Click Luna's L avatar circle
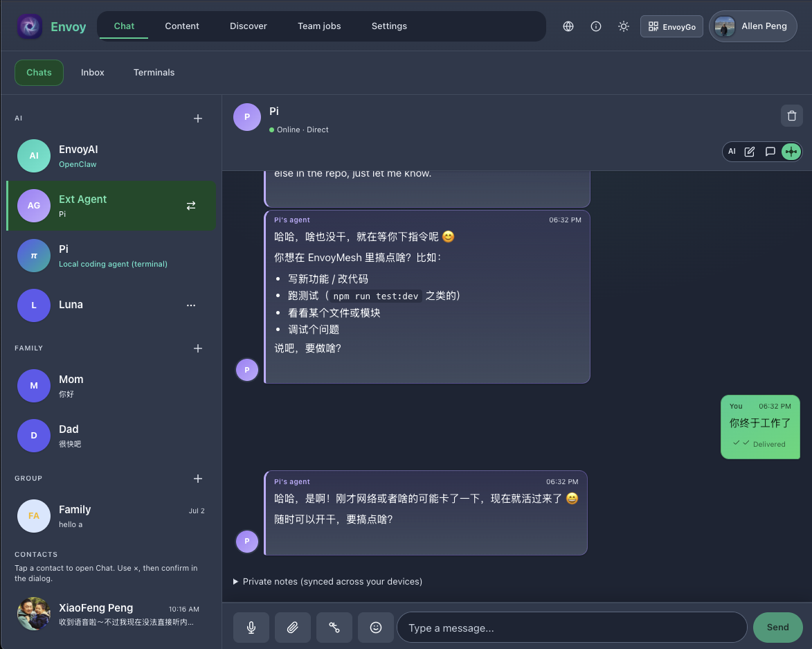 [x=34, y=305]
